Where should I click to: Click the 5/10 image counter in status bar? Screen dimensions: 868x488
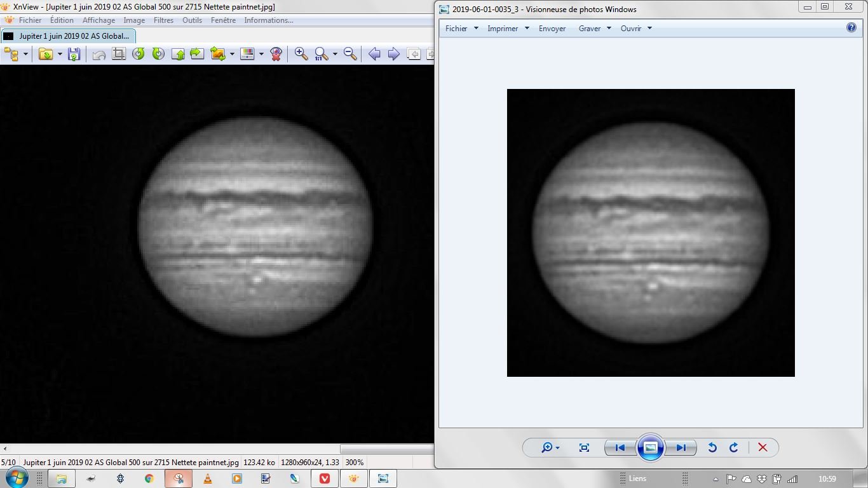click(9, 463)
